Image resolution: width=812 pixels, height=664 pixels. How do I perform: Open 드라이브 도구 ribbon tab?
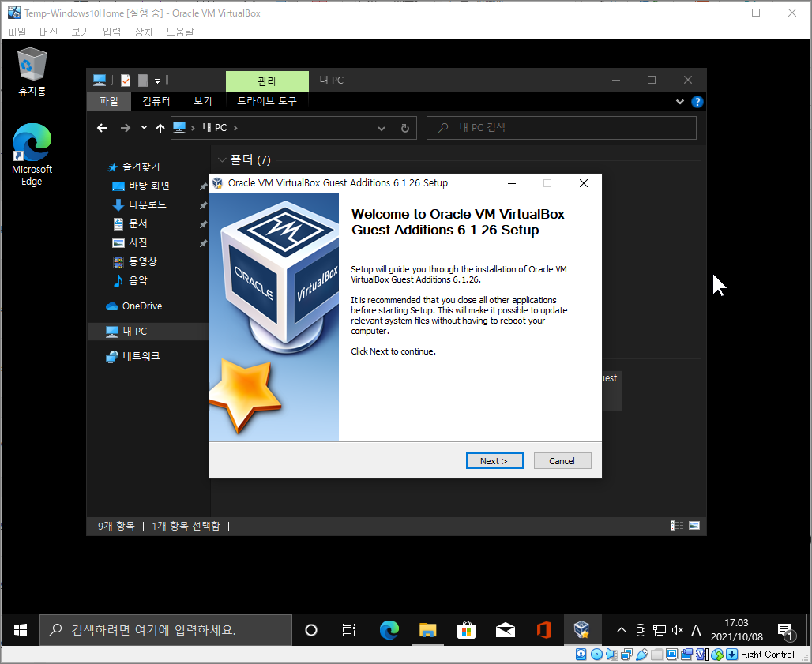point(267,101)
